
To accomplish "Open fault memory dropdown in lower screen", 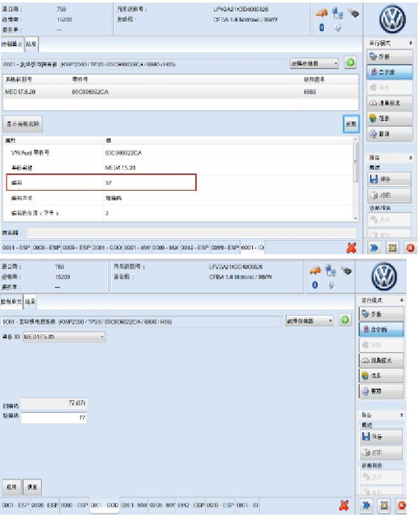I will coord(309,321).
